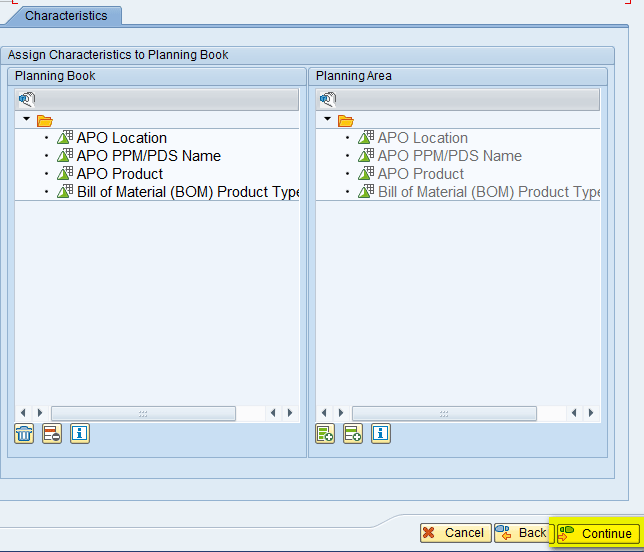Collapse the Planning Area tree root folder

327,119
